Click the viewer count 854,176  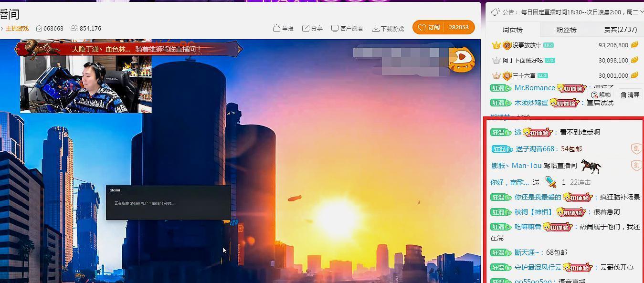point(90,29)
